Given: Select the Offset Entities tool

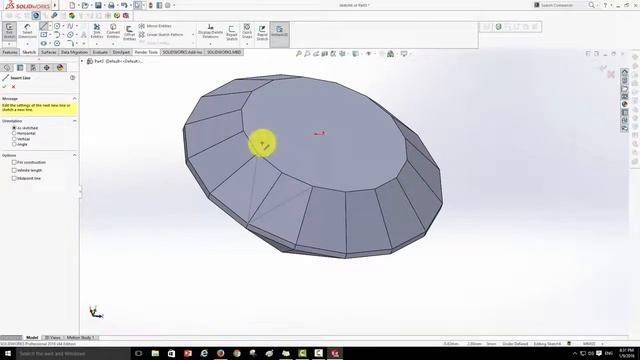Looking at the screenshot, I should [x=129, y=33].
